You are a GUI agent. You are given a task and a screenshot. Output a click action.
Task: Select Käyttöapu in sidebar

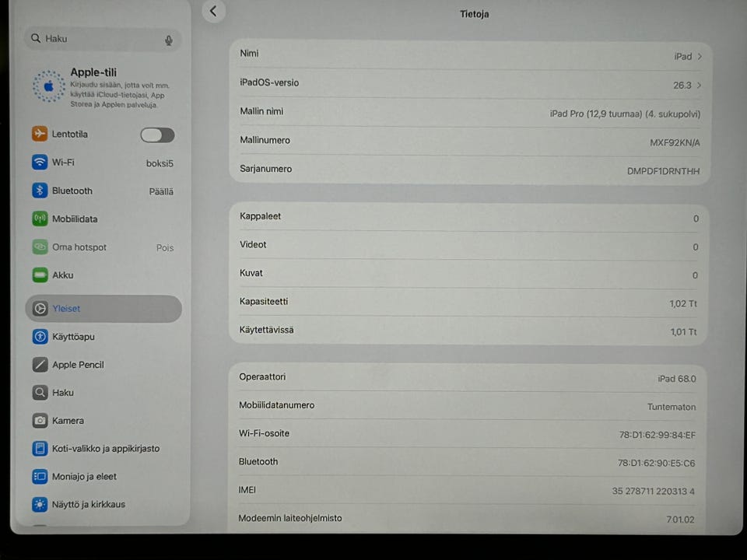[103, 337]
